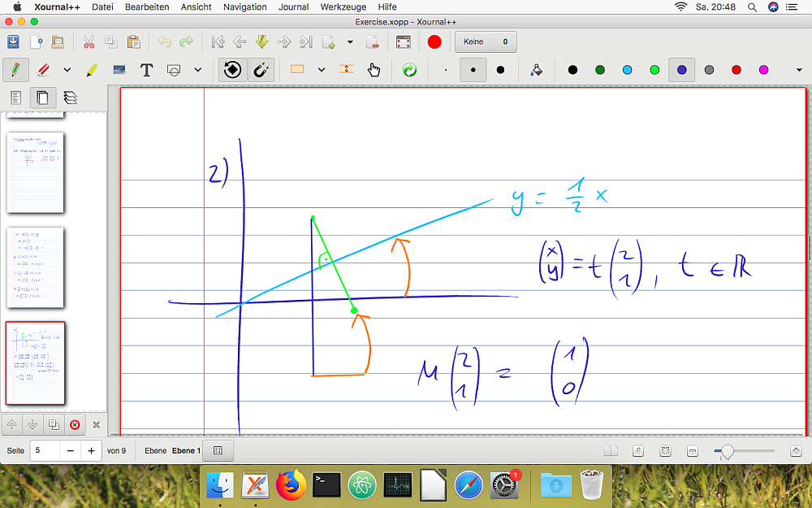Click the page number field
The width and height of the screenshot is (812, 508).
(x=45, y=451)
